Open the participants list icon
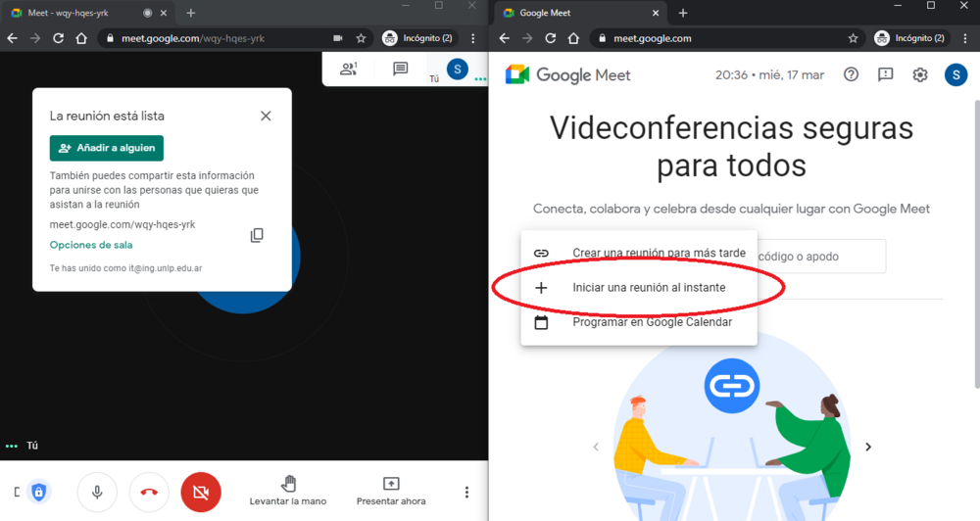The height and width of the screenshot is (521, 980). [x=348, y=70]
